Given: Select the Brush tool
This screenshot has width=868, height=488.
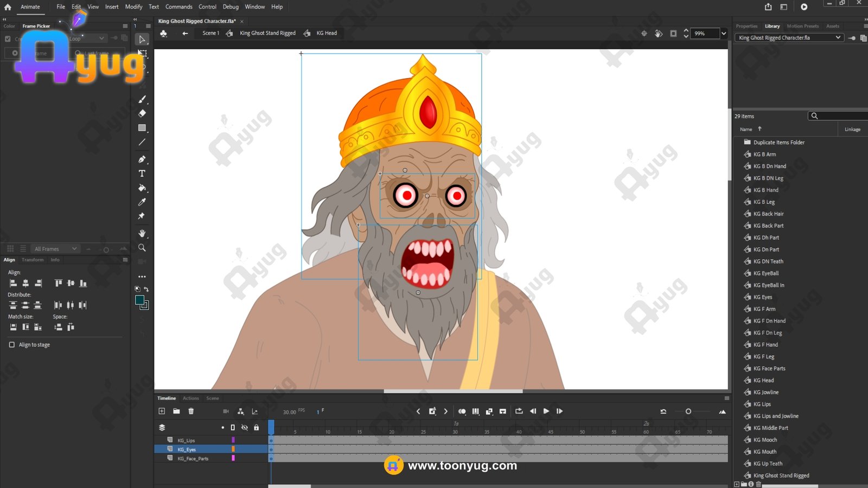Looking at the screenshot, I should [142, 99].
